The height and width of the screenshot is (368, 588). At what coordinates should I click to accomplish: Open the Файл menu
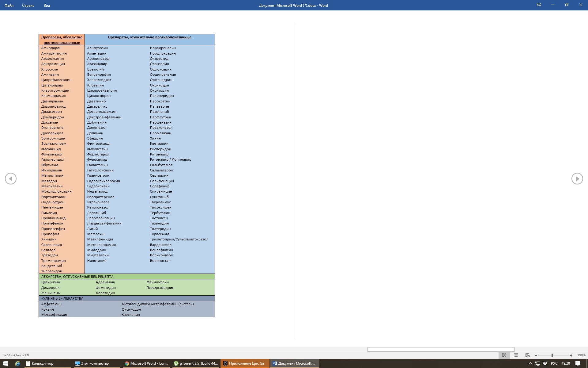(x=9, y=5)
